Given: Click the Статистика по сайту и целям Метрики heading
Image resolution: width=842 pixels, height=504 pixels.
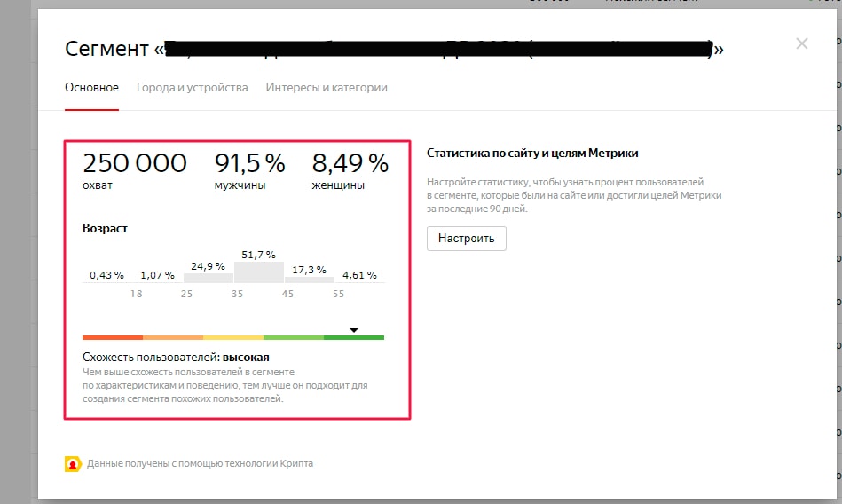Looking at the screenshot, I should pyautogui.click(x=532, y=153).
